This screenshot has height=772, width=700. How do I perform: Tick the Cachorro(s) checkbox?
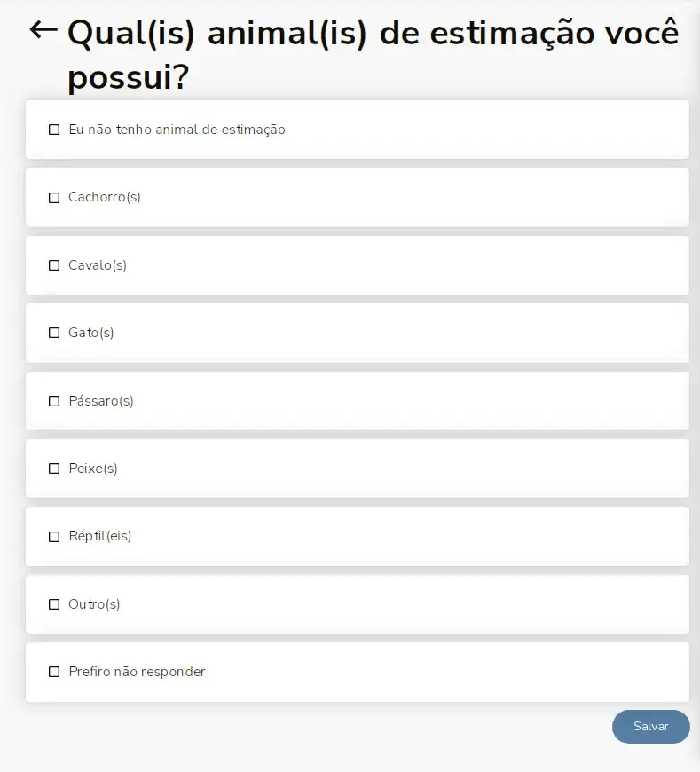pos(54,198)
